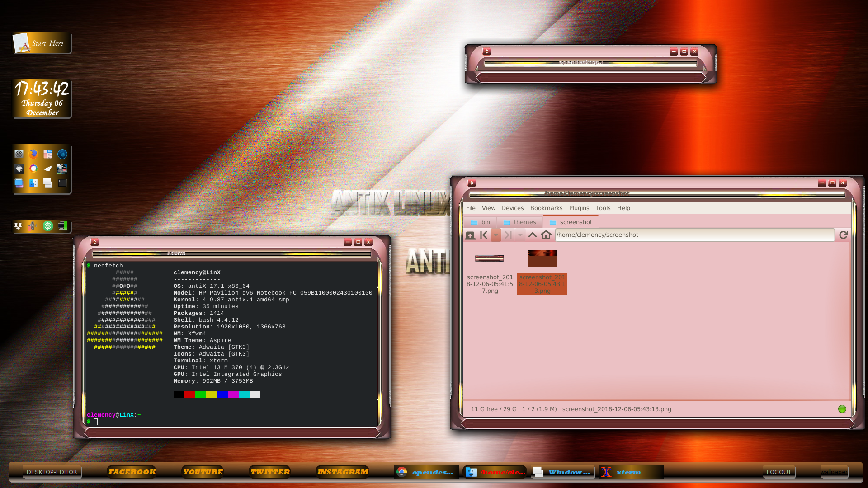This screenshot has height=488, width=868.
Task: Launch terminal from the launcher grid
Action: [x=62, y=183]
